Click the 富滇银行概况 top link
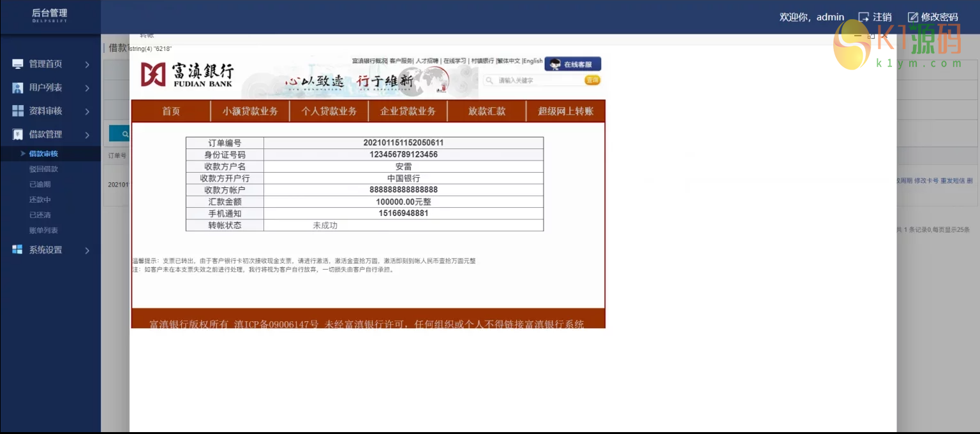Screen dimensions: 980x434 click(x=369, y=61)
